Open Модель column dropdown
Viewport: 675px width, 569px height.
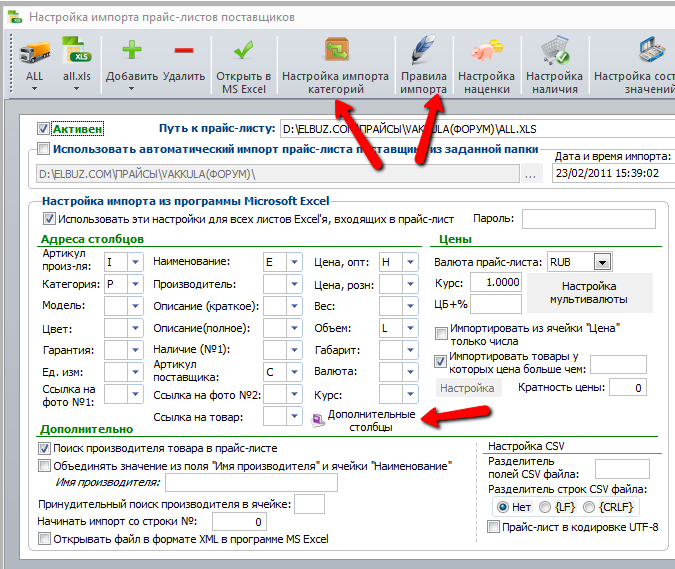(x=135, y=306)
